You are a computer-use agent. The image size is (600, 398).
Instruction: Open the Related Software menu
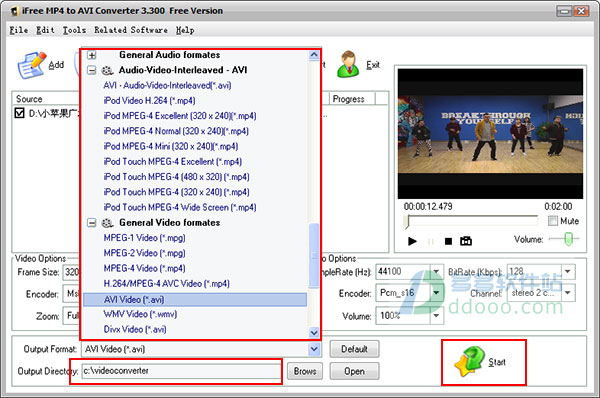click(x=131, y=30)
